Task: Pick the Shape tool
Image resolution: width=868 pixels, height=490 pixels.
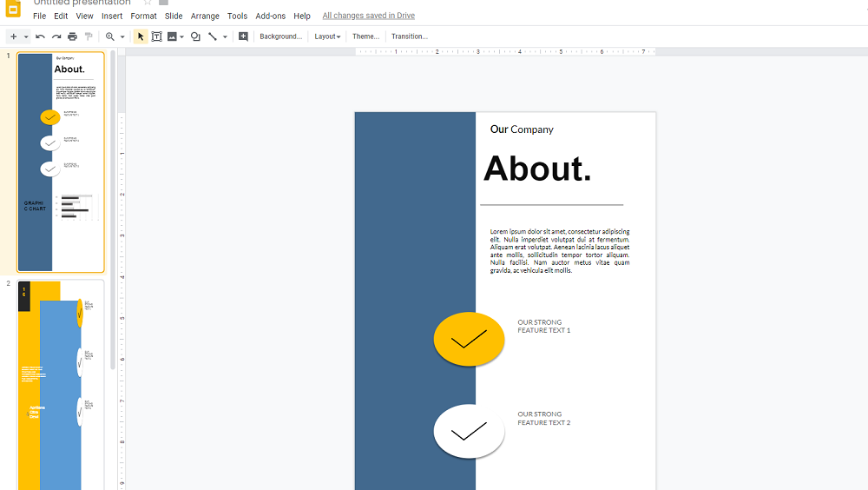Action: 195,36
